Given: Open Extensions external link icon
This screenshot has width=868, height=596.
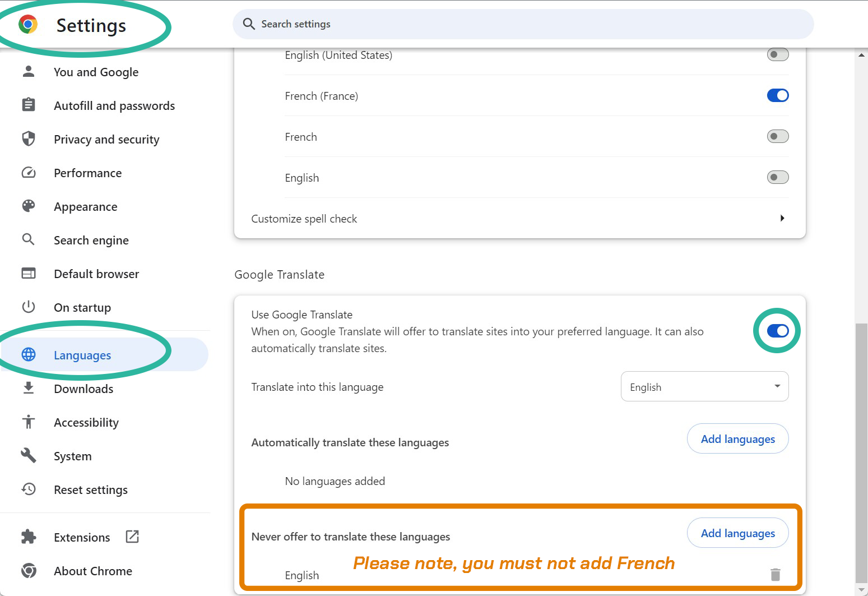Looking at the screenshot, I should pos(132,537).
